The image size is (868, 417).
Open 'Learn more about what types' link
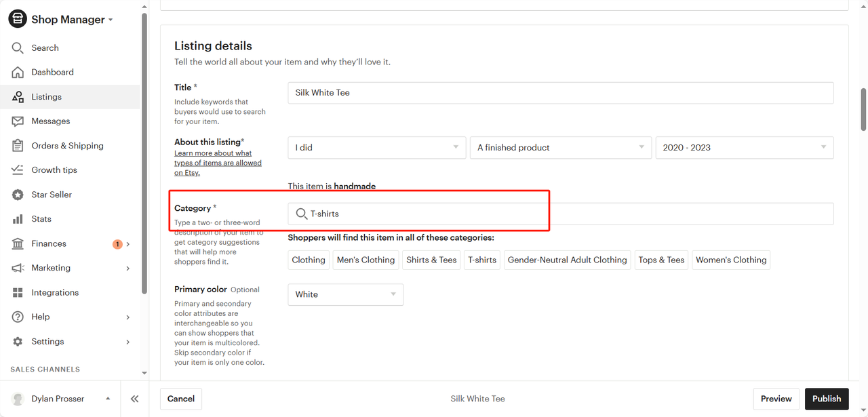point(218,163)
